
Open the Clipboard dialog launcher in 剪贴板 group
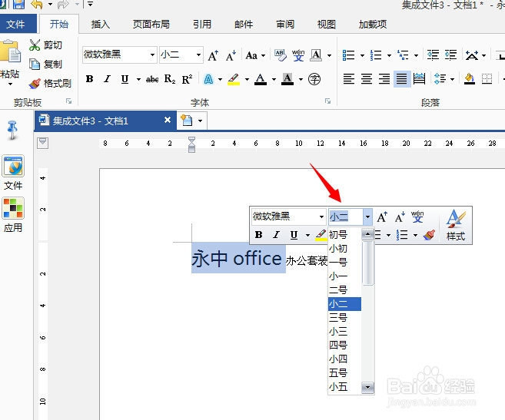69,101
